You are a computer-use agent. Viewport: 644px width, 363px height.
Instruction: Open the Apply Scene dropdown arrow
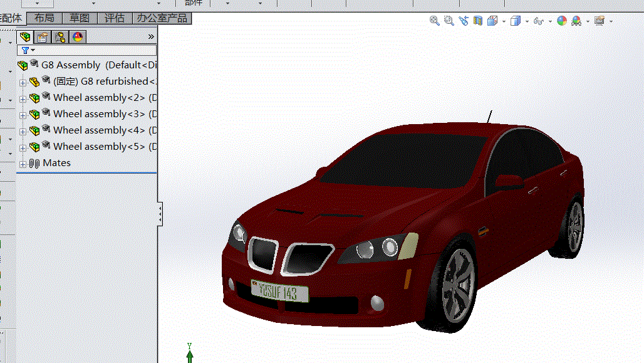click(588, 21)
